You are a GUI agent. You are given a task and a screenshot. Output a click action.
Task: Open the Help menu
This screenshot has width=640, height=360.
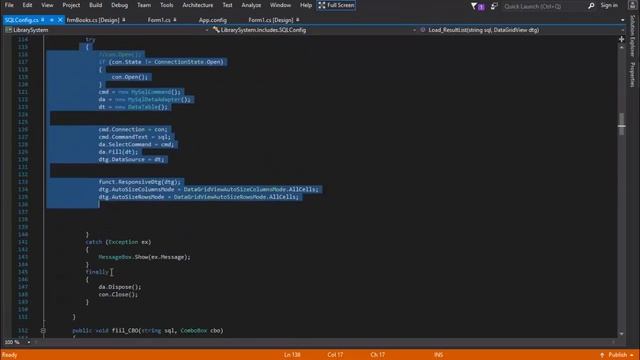pyautogui.click(x=306, y=5)
